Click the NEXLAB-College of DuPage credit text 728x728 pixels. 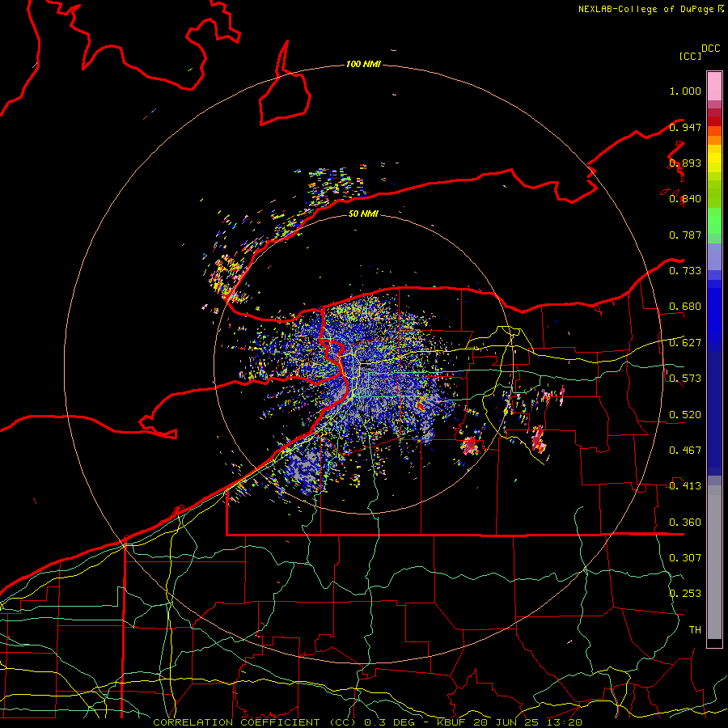click(x=645, y=9)
